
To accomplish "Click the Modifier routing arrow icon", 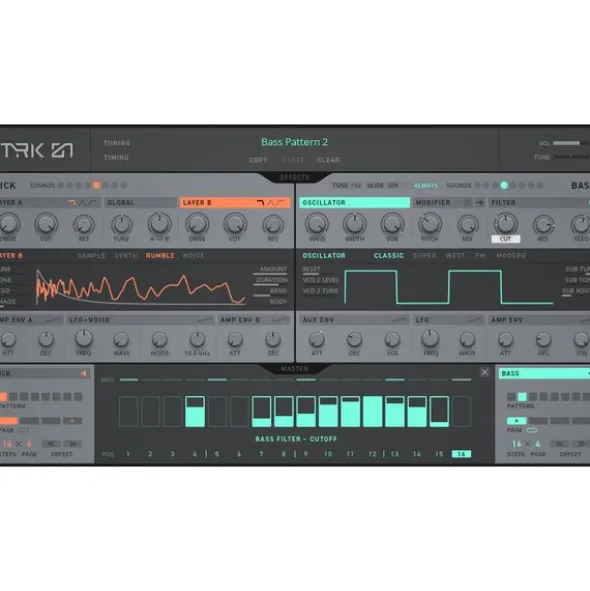I will click(x=480, y=203).
